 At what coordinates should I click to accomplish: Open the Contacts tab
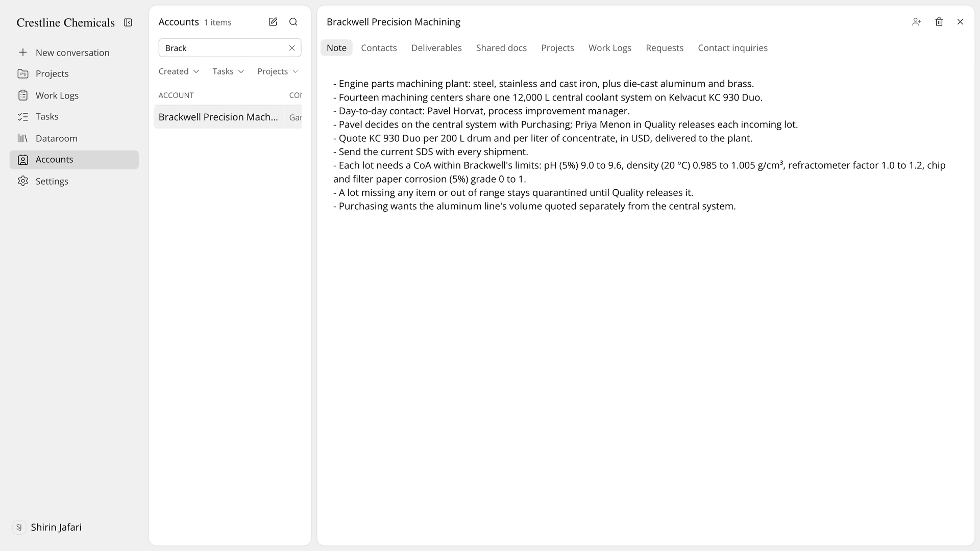tap(379, 48)
